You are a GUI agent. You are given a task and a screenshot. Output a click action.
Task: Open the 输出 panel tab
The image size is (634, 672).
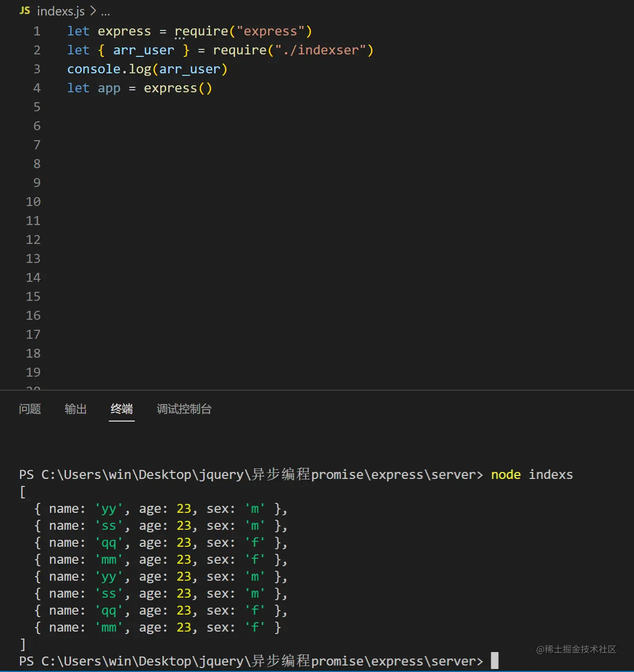point(76,409)
